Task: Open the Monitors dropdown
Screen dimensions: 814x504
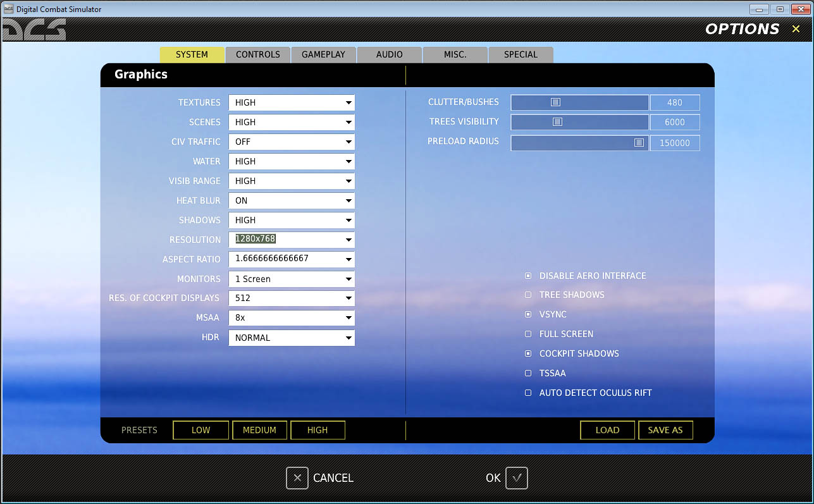Action: click(x=292, y=279)
